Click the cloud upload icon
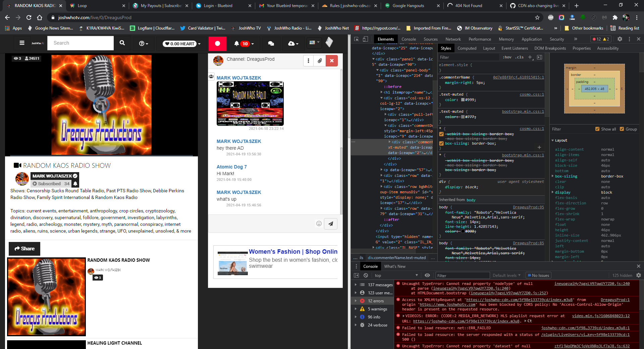The width and height of the screenshot is (644, 349). [x=290, y=44]
